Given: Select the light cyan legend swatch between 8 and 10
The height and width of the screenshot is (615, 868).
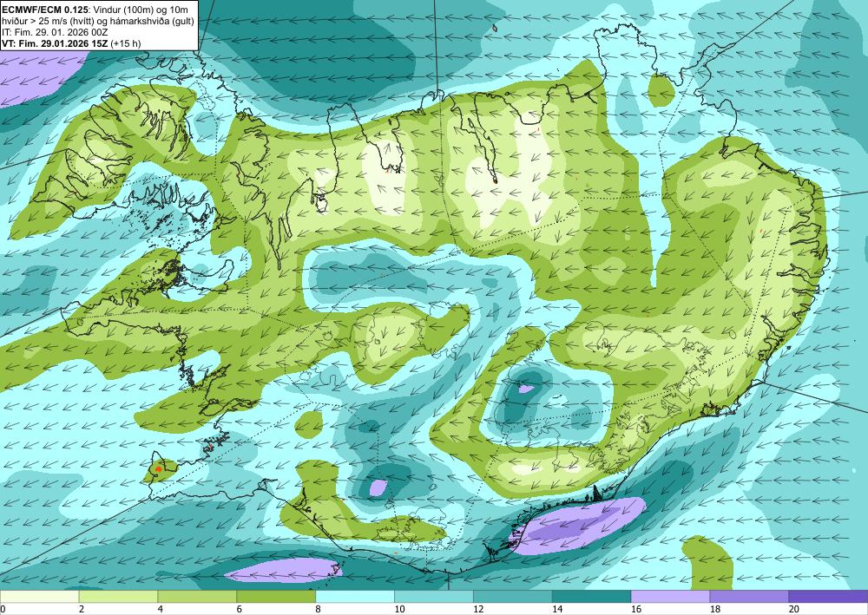Looking at the screenshot, I should 355,596.
